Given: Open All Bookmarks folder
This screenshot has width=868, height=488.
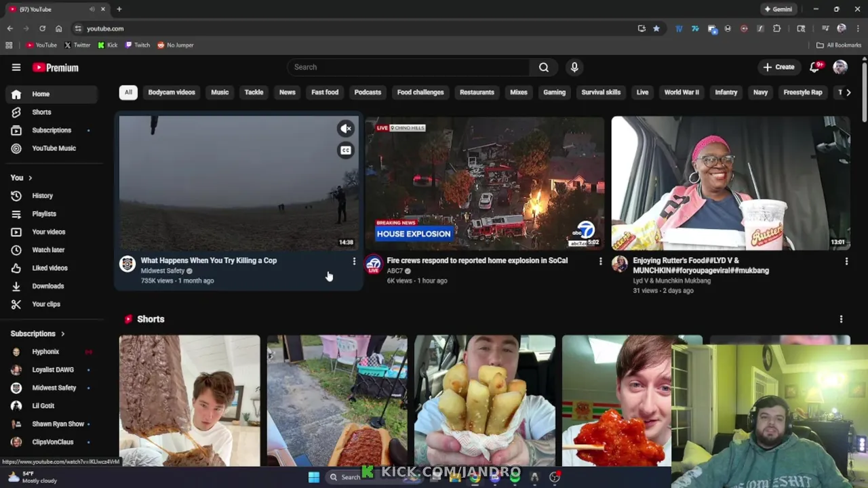Looking at the screenshot, I should (839, 45).
